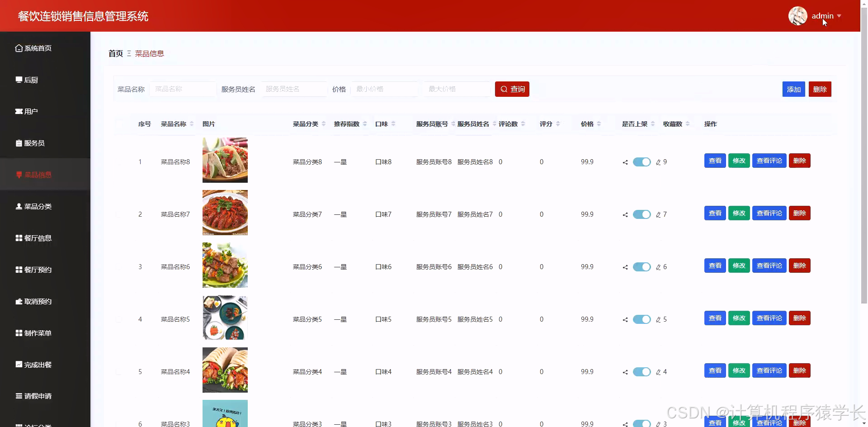Click the 用户 sidebar icon
The height and width of the screenshot is (427, 868).
[19, 111]
